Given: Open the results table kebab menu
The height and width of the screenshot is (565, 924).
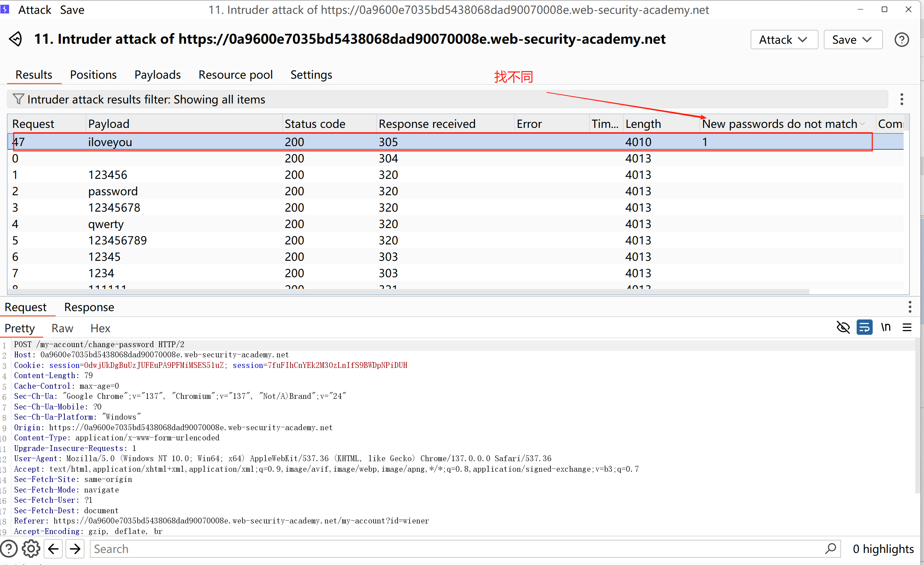Looking at the screenshot, I should coord(901,99).
